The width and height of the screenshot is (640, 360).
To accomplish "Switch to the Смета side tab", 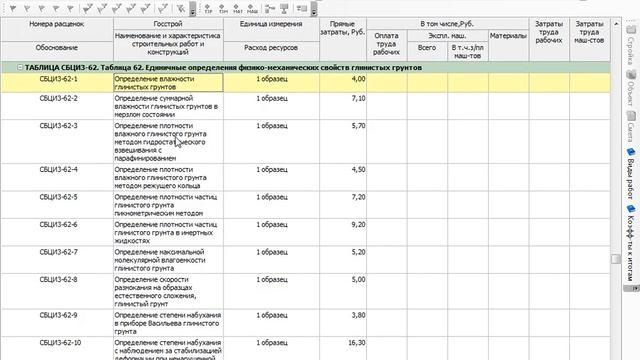I will pos(631,127).
